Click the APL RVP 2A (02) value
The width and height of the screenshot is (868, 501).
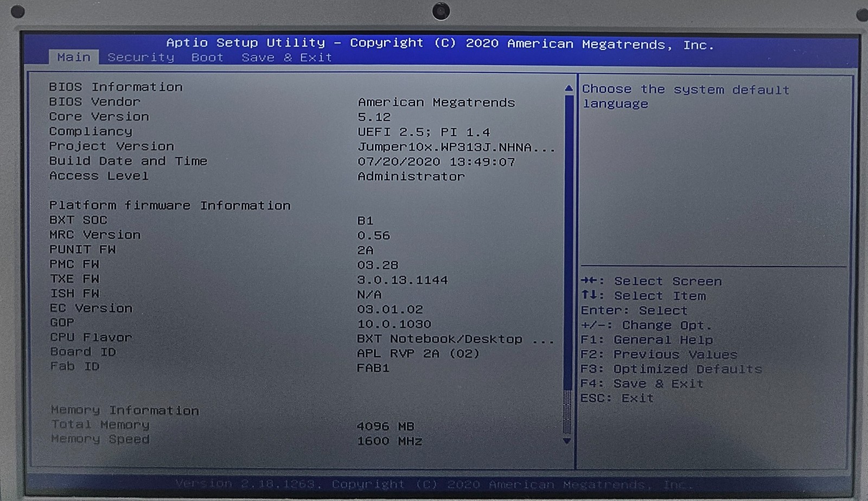point(418,353)
